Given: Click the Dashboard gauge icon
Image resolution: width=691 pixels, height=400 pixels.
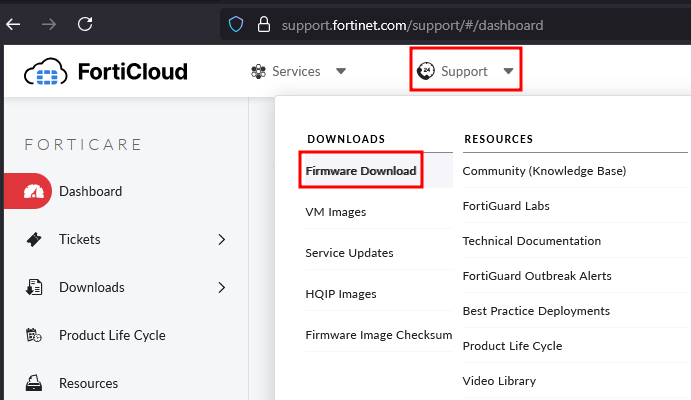Looking at the screenshot, I should pos(34,192).
